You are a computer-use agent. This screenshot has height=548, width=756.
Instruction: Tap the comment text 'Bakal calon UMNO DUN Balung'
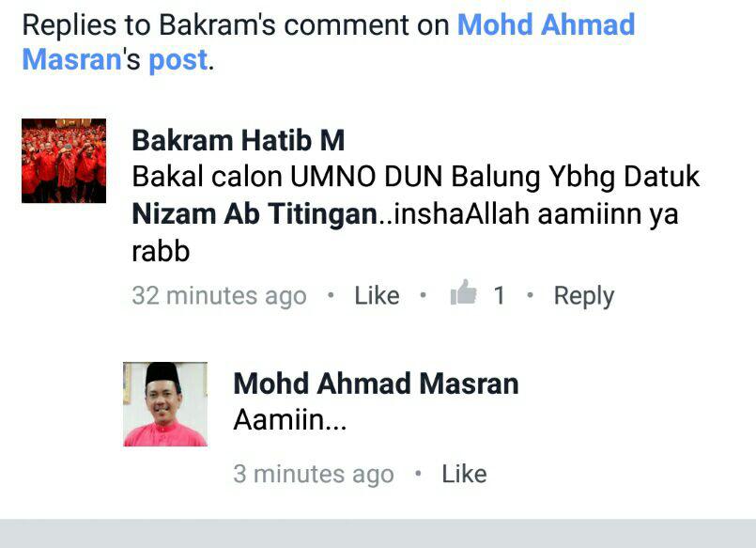click(335, 177)
